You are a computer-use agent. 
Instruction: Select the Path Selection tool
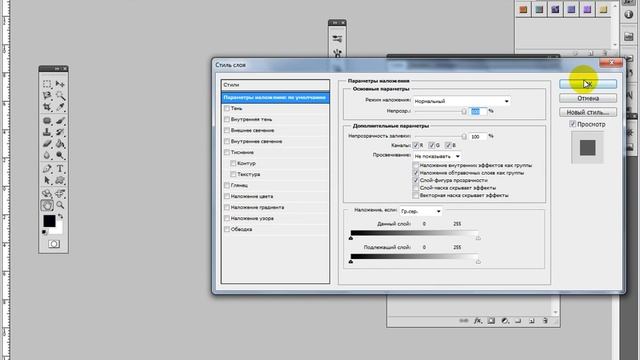point(47,180)
